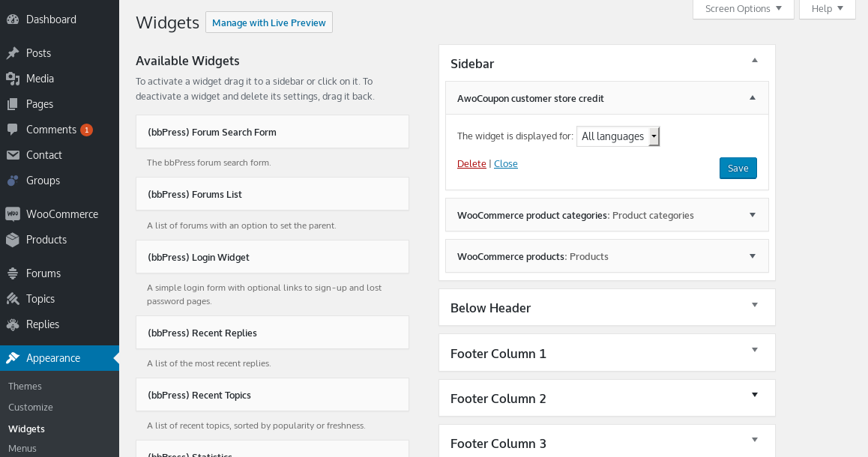The image size is (868, 457).
Task: Open the Screen Options tab
Action: [744, 9]
